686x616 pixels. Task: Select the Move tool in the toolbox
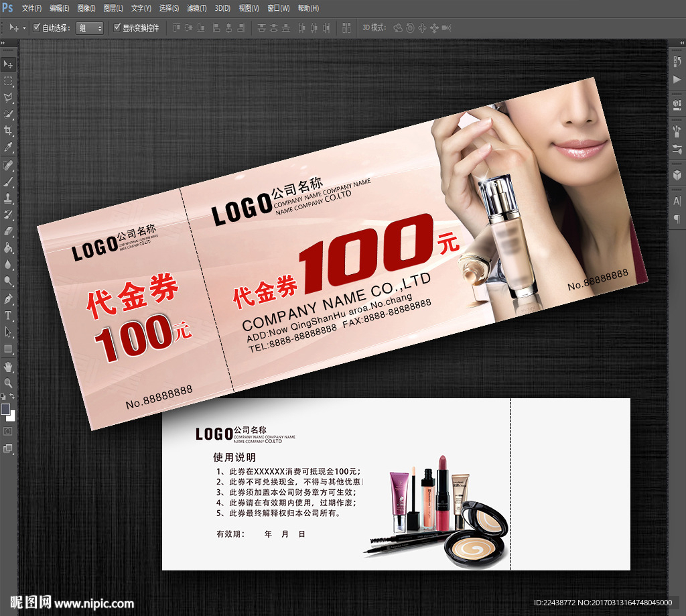tap(8, 65)
